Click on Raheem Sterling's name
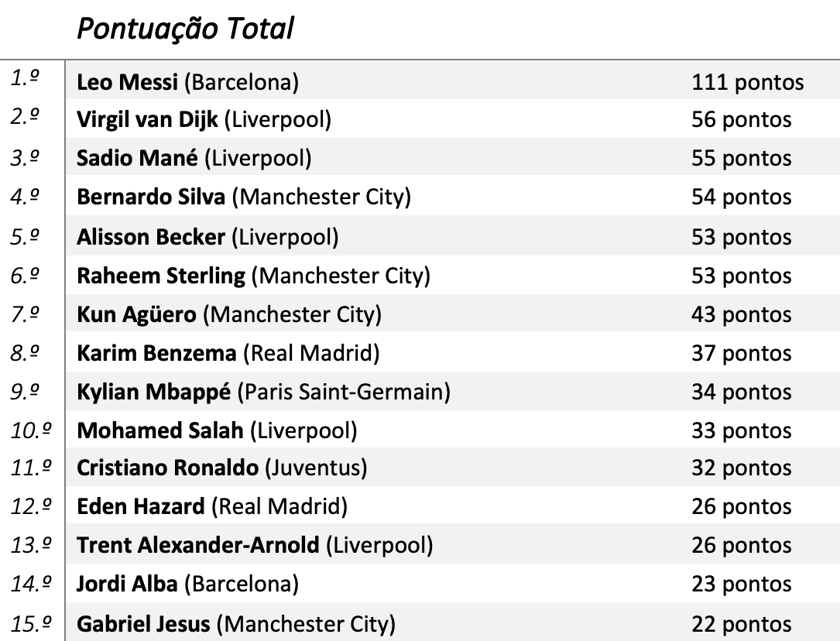The width and height of the screenshot is (840, 641). coord(161,275)
